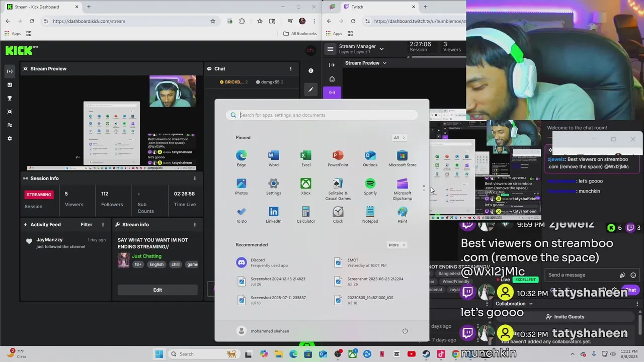Launch Xbox pinned app
The image size is (644, 362).
(x=305, y=186)
